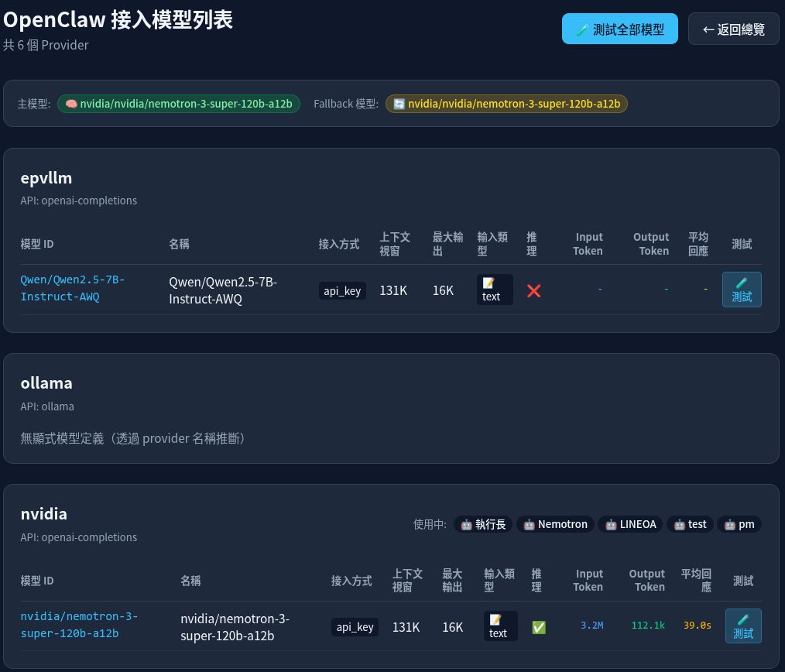The height and width of the screenshot is (672, 785).
Task: Click the 模型 ID header in epvllm table
Action: click(37, 244)
